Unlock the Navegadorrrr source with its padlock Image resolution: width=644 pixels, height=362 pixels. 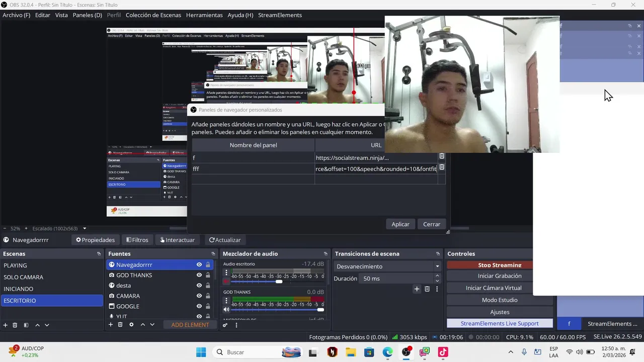point(208,264)
